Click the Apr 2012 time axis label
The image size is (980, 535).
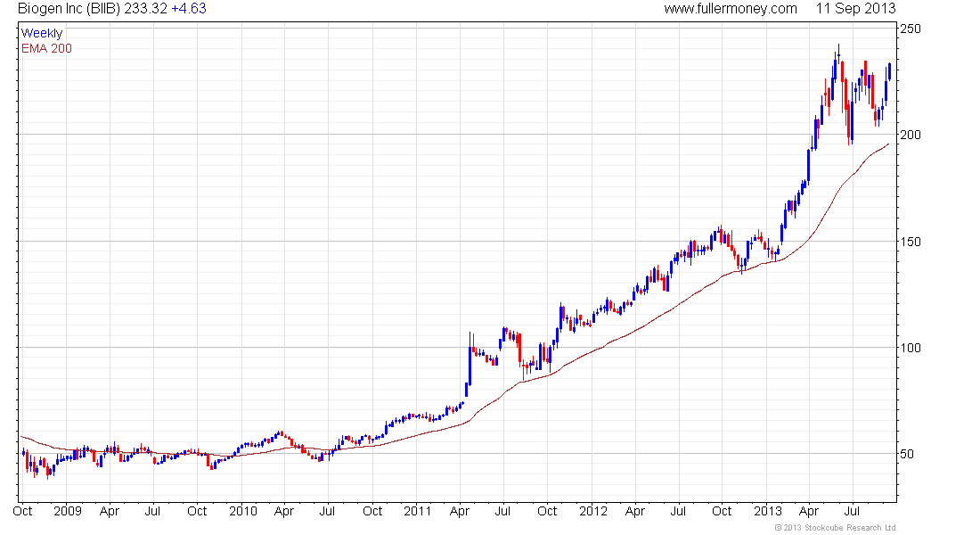coord(635,511)
